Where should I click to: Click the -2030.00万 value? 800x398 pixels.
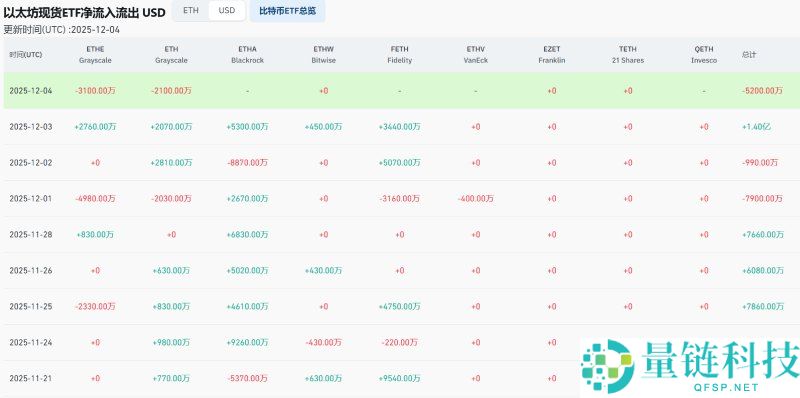point(171,198)
